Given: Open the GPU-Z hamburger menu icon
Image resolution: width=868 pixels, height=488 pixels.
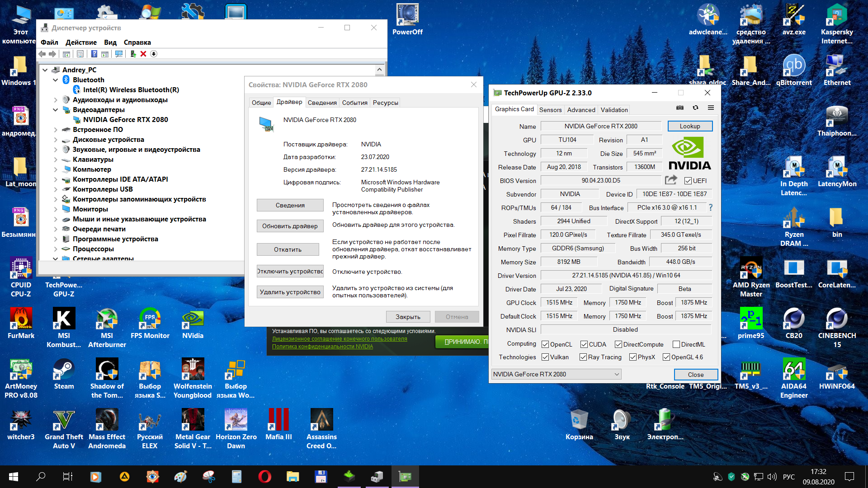Looking at the screenshot, I should 711,108.
